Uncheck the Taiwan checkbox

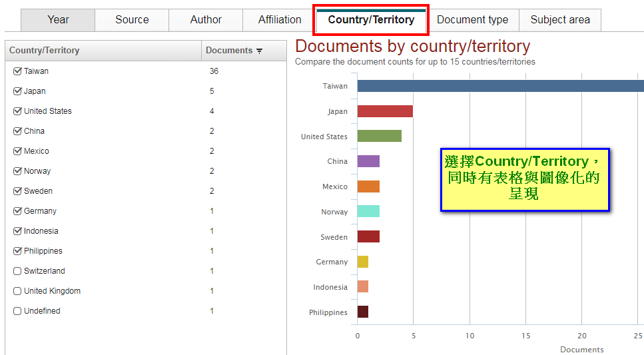coord(17,71)
